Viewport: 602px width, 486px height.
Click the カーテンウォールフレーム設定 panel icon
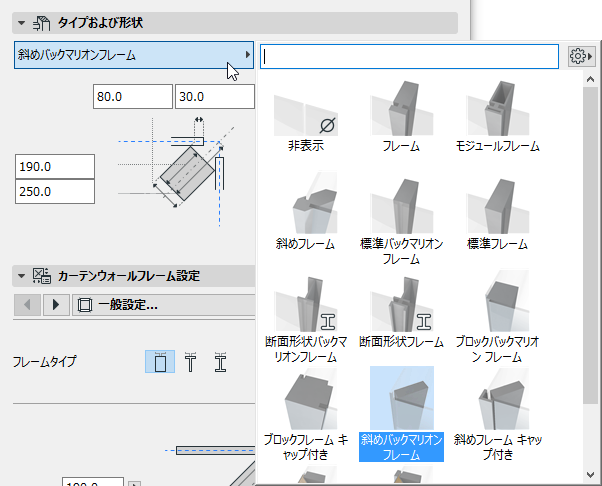click(x=41, y=276)
